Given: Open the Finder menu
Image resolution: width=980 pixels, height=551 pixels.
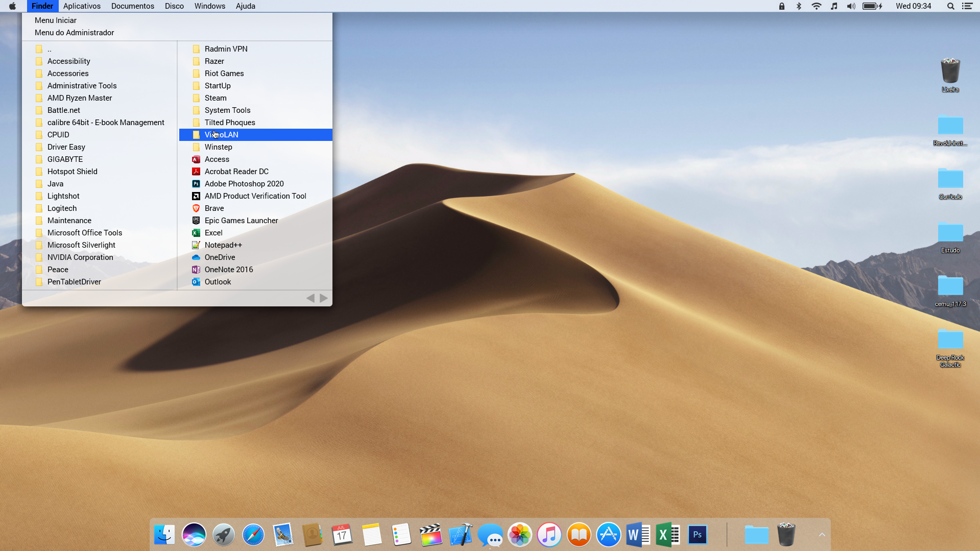Looking at the screenshot, I should (42, 6).
